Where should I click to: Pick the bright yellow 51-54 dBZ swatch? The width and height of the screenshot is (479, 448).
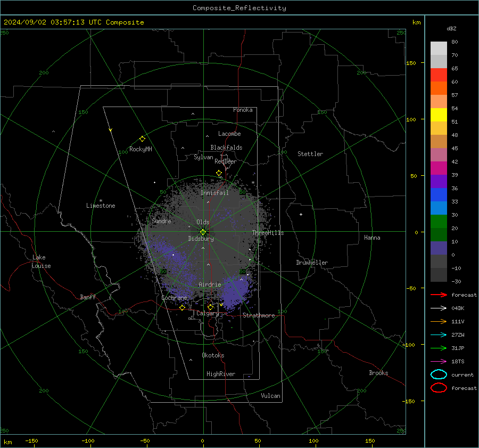[x=439, y=115]
